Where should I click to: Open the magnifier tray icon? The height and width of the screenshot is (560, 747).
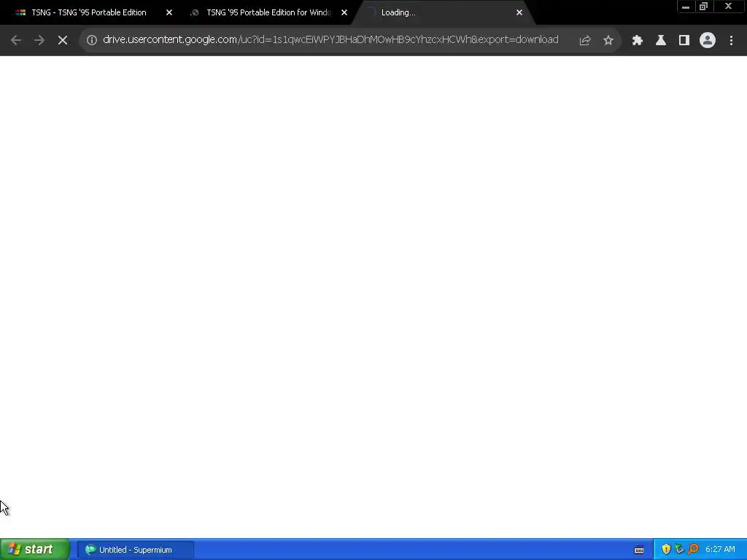pyautogui.click(x=693, y=550)
